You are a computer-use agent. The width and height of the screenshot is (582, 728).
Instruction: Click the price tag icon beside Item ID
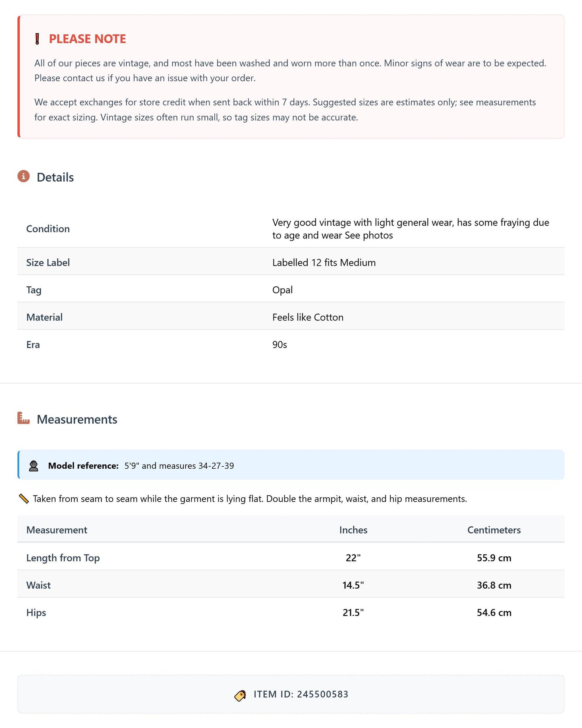point(240,695)
